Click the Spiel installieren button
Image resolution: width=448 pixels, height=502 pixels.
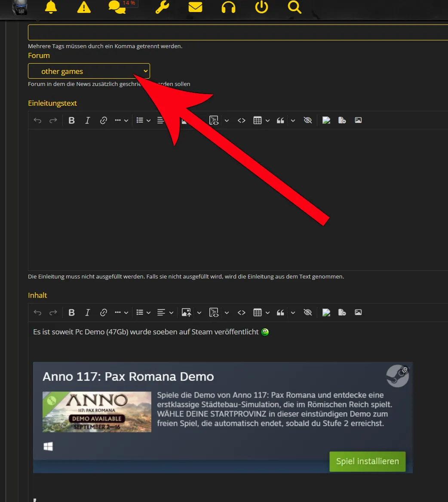[x=367, y=462]
